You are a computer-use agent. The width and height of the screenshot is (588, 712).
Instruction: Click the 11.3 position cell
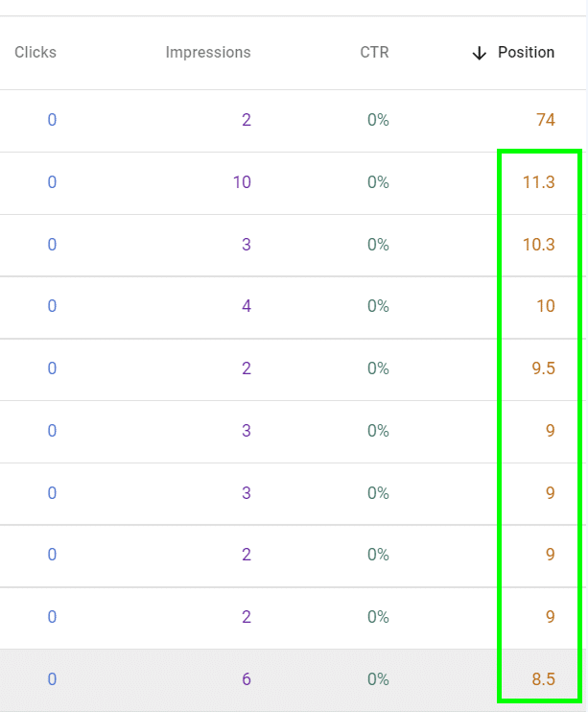click(x=538, y=182)
